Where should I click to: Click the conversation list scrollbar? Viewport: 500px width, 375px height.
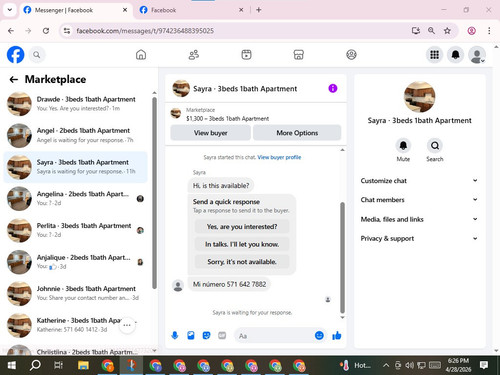(x=154, y=193)
